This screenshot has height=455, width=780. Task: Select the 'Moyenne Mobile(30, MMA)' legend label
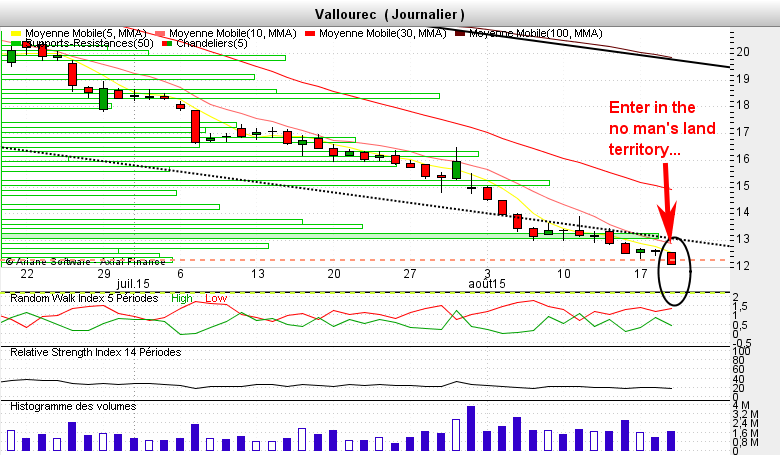click(x=383, y=33)
